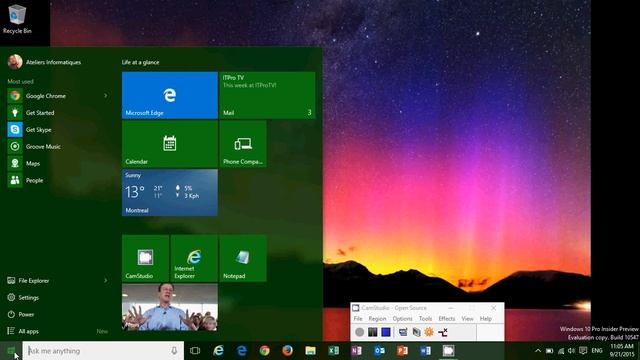The width and height of the screenshot is (640, 360).
Task: Open Excel from the taskbar
Action: (x=333, y=351)
